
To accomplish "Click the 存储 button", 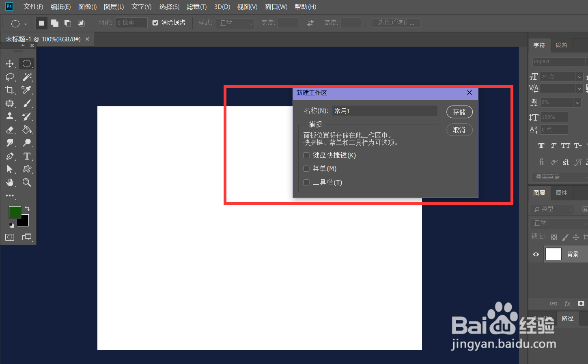I will coord(459,112).
